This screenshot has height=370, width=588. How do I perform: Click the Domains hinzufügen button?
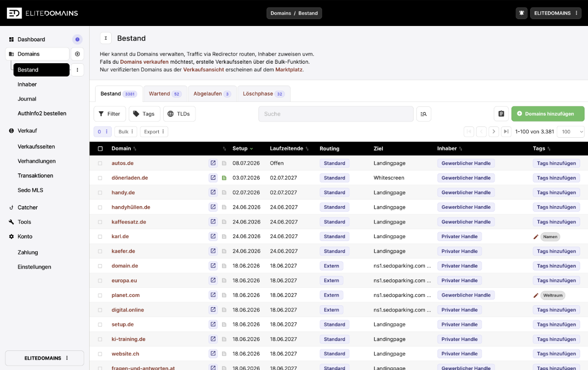coord(548,114)
